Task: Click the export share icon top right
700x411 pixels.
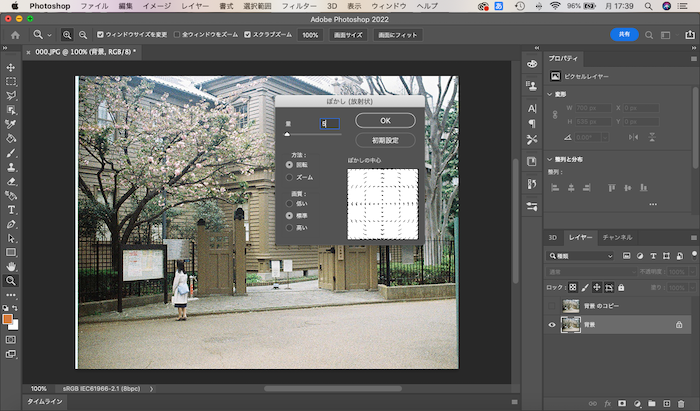Action: point(690,35)
